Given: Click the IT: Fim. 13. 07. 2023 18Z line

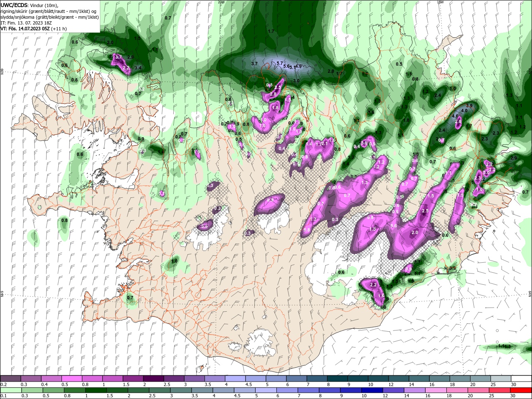Looking at the screenshot, I should 26,23.
